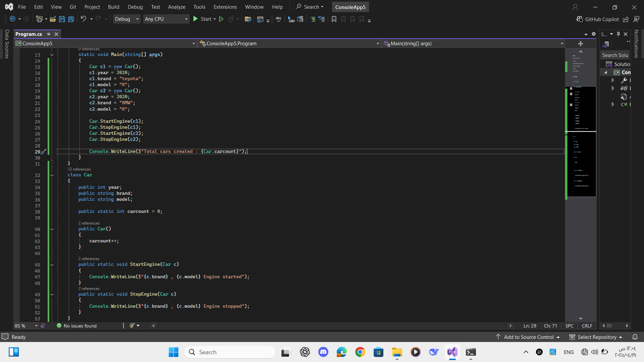Click the spell checker abc icon

(x=278, y=19)
